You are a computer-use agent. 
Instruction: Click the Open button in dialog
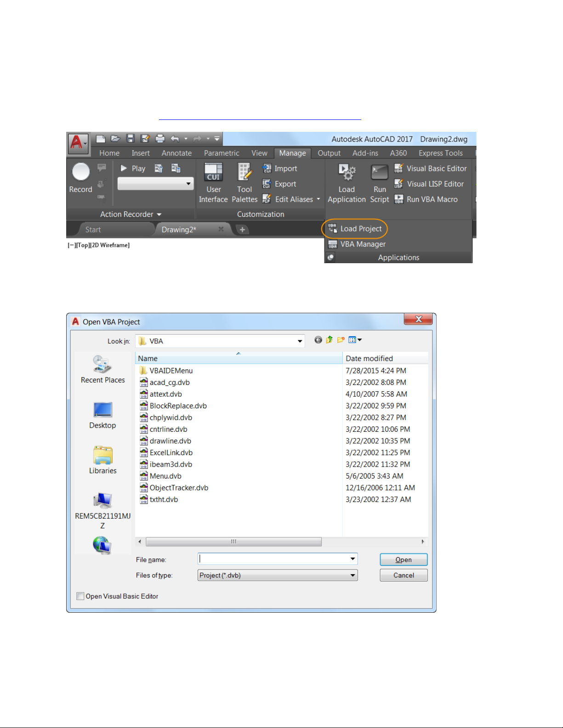(x=404, y=559)
